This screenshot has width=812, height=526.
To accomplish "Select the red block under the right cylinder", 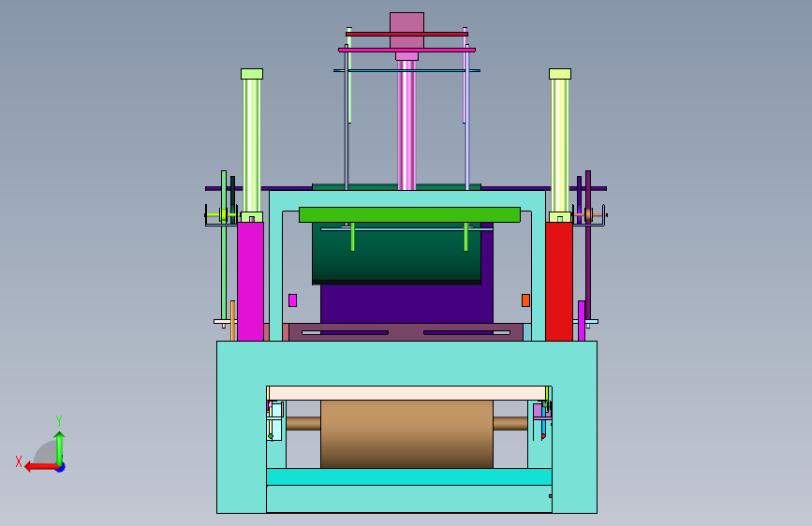I will (559, 282).
